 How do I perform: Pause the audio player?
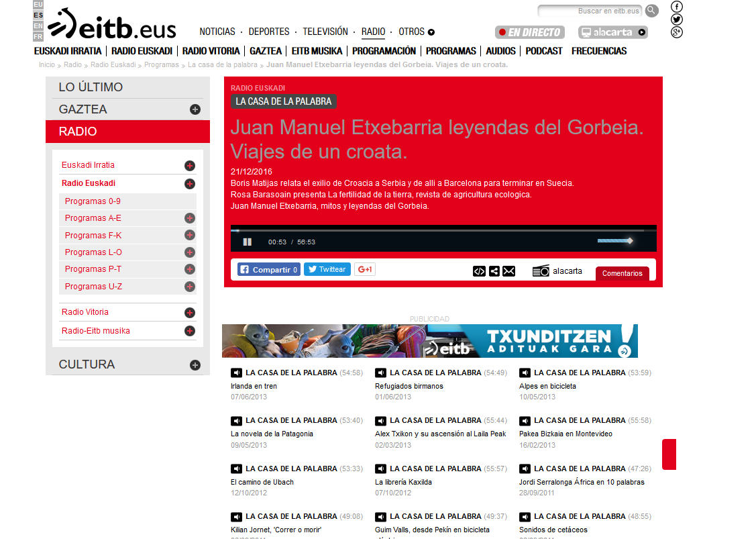[x=247, y=242]
